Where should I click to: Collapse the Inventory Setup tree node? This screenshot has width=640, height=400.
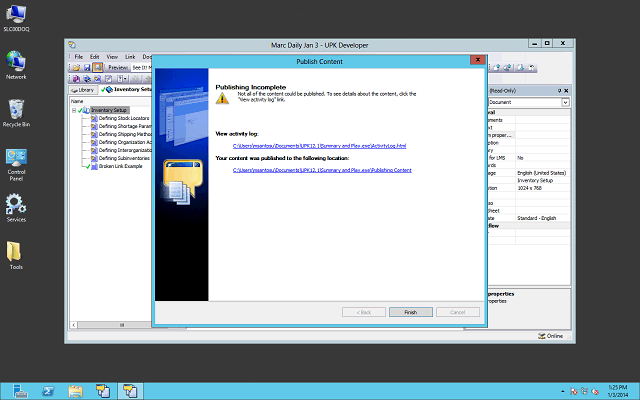[74, 110]
